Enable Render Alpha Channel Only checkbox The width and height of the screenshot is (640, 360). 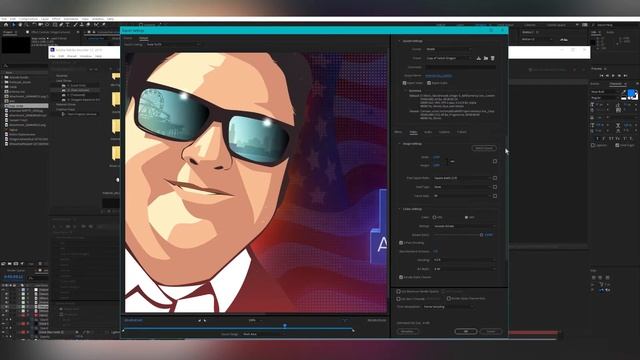click(x=449, y=298)
